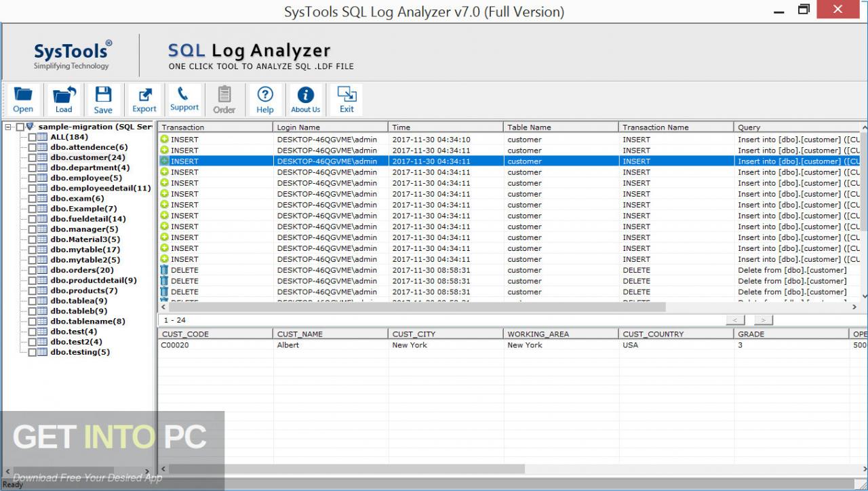Click the 1 - 24 record range label

coord(175,320)
